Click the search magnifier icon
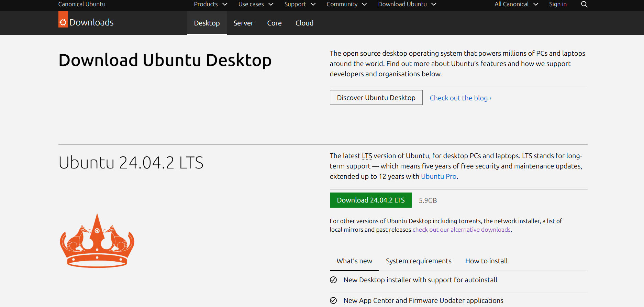The height and width of the screenshot is (307, 644). [x=584, y=4]
